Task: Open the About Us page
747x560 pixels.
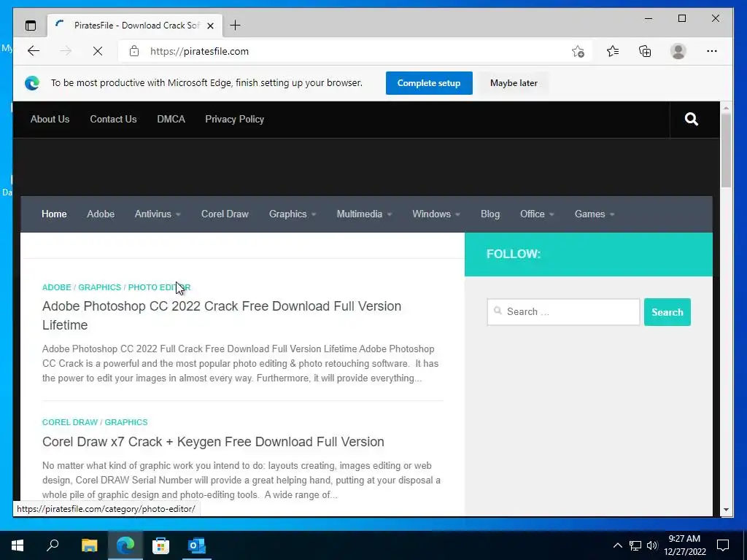Action: [50, 119]
